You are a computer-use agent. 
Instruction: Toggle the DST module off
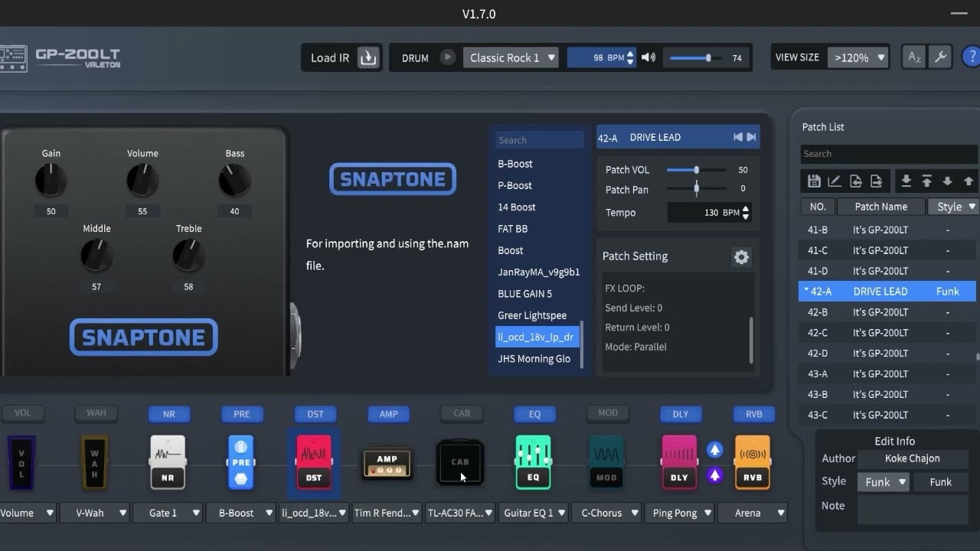pyautogui.click(x=315, y=414)
